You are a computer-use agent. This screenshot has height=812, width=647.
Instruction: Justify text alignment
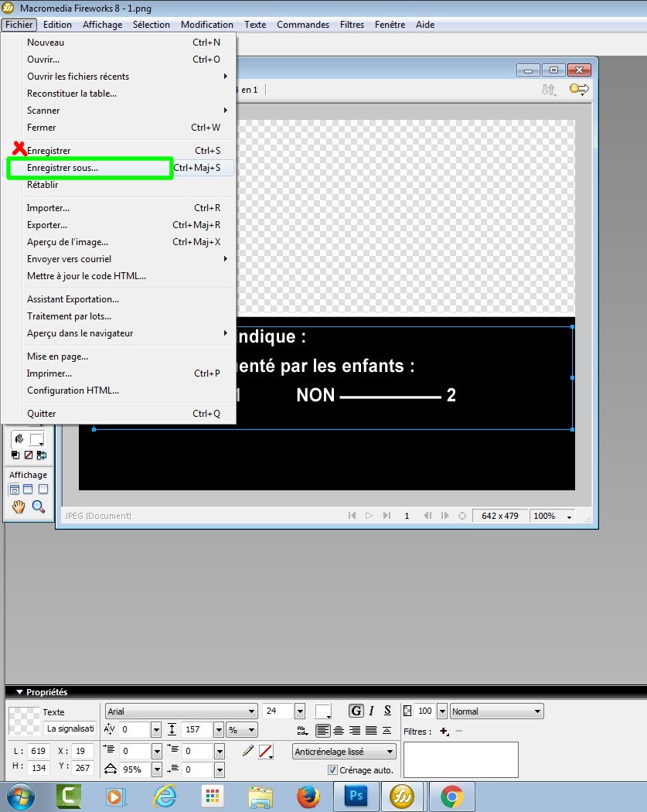[x=371, y=731]
